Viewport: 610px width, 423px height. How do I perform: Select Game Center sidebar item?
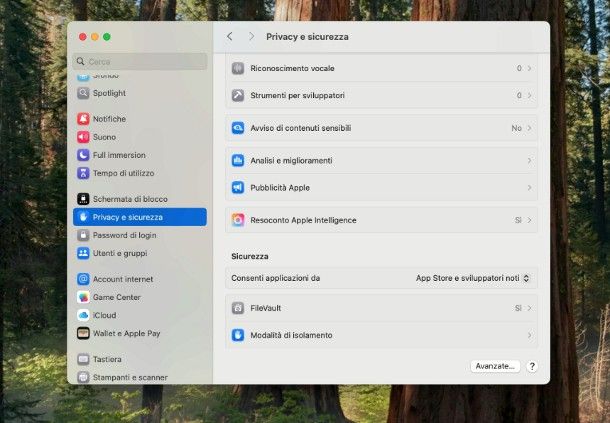[140, 297]
